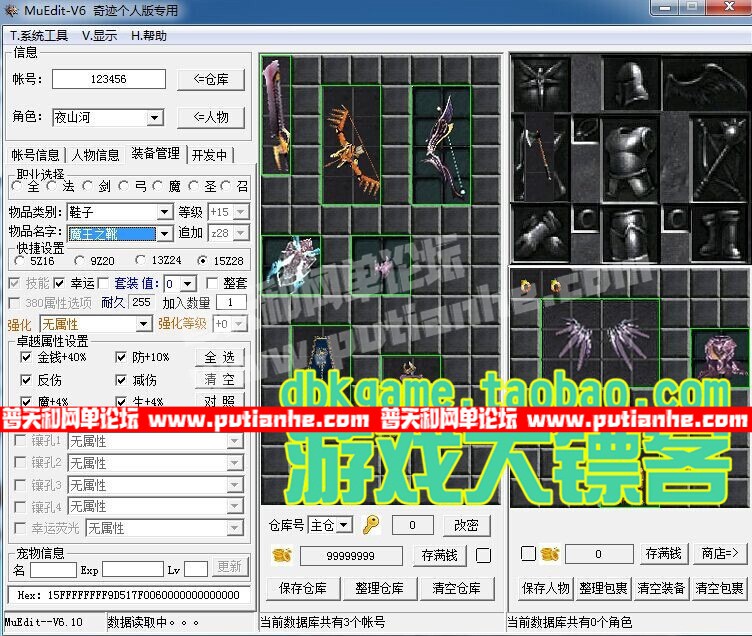Toggle the 减伤 damage reduction checkbox
This screenshot has width=752, height=636.
121,380
